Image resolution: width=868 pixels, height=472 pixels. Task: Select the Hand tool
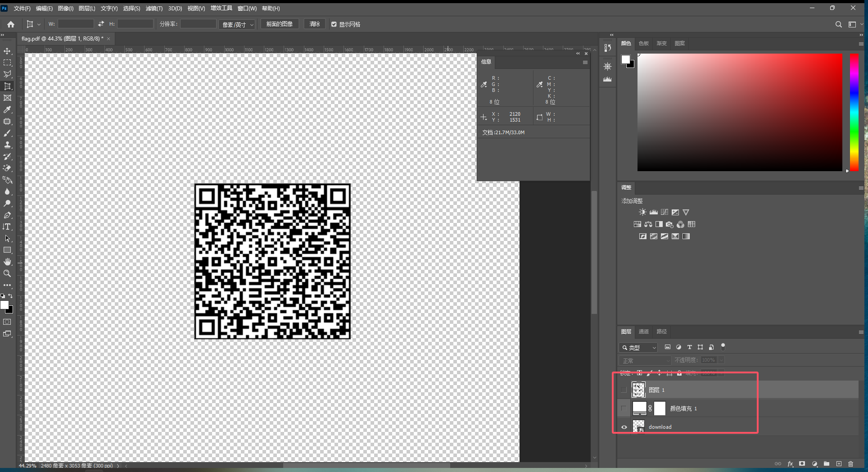7,262
